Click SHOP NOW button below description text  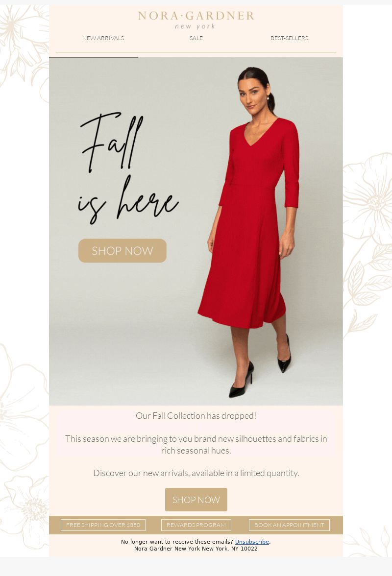coord(196,500)
